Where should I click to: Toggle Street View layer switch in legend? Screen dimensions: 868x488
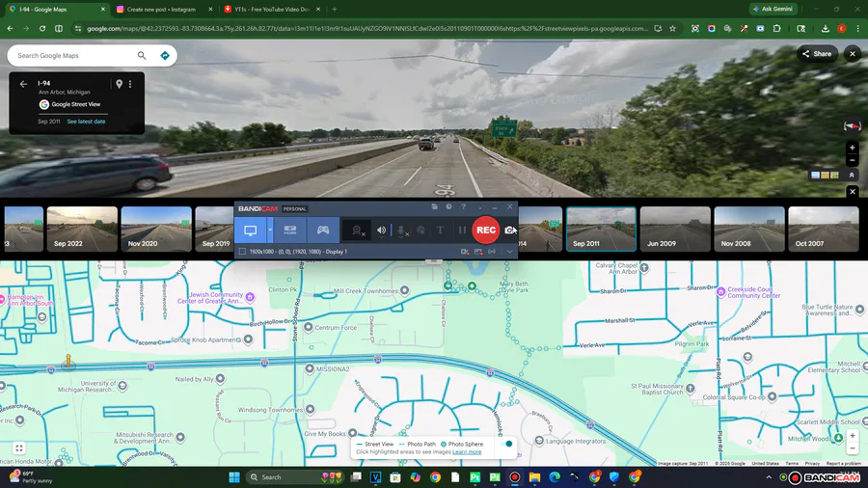click(x=506, y=444)
